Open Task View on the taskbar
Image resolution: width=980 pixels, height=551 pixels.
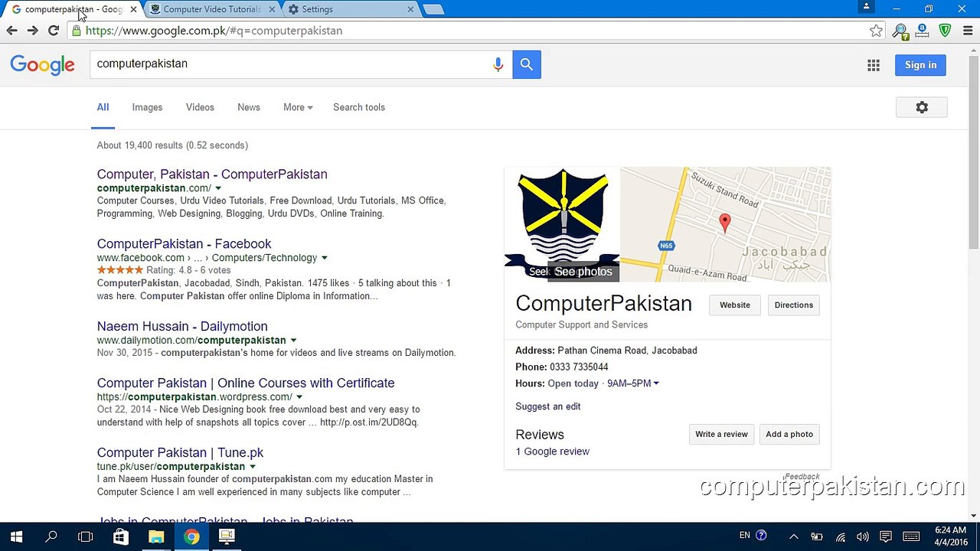point(86,536)
